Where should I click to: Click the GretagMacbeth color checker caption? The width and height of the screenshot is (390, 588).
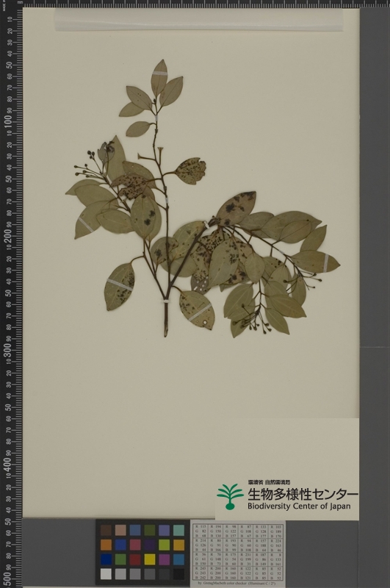tap(238, 584)
